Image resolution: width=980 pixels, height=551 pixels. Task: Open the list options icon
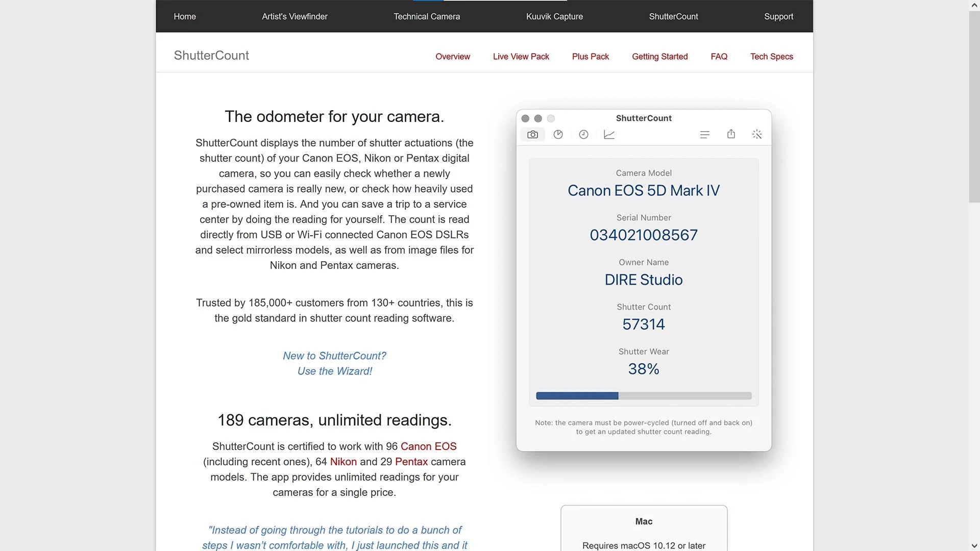tap(705, 134)
